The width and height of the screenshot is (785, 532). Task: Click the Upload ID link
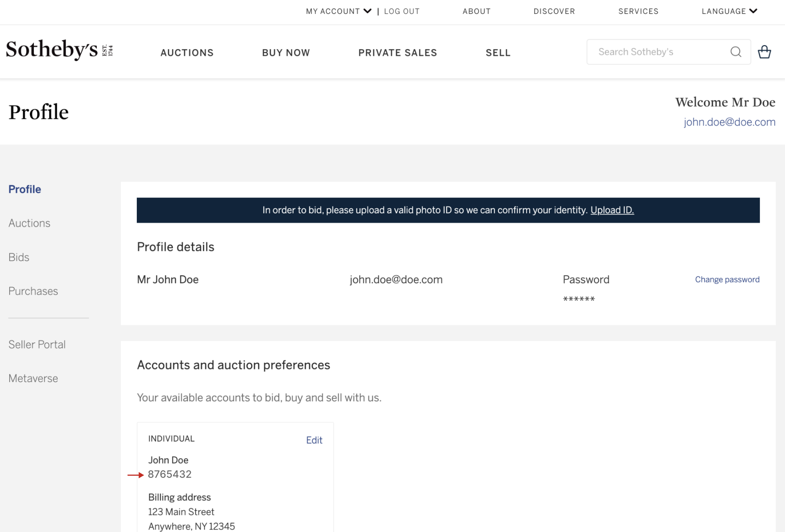(x=612, y=210)
